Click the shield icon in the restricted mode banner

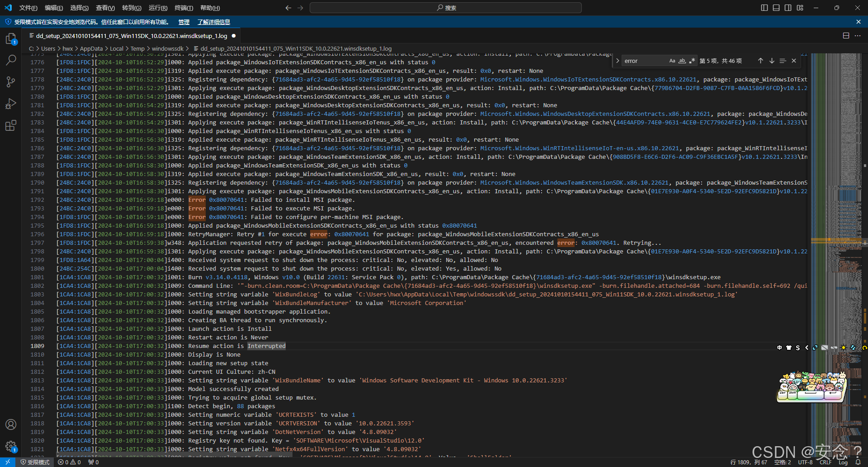8,22
